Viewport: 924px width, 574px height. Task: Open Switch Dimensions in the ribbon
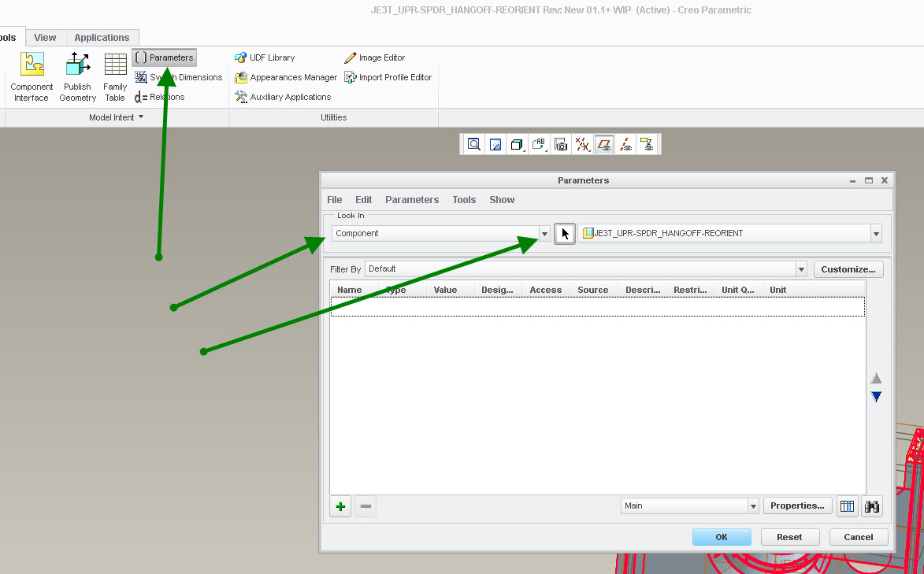pyautogui.click(x=179, y=77)
